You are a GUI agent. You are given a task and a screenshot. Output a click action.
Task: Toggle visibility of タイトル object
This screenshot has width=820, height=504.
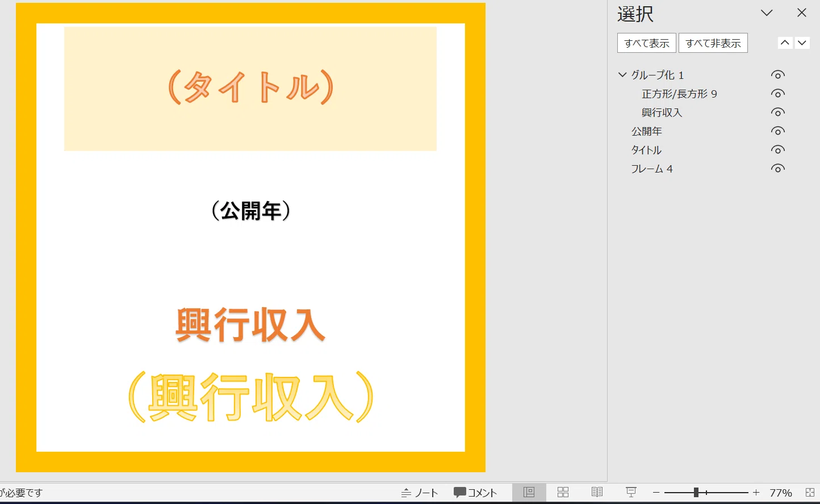pyautogui.click(x=778, y=150)
